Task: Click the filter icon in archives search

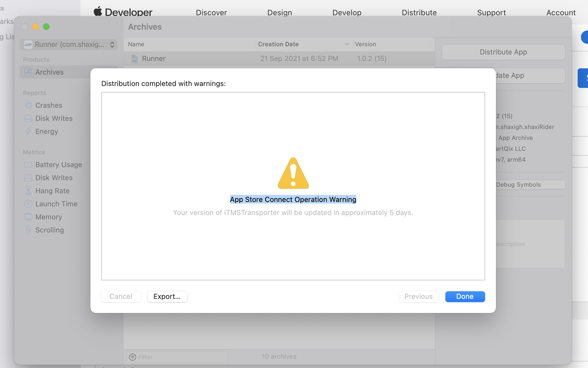Action: (133, 357)
